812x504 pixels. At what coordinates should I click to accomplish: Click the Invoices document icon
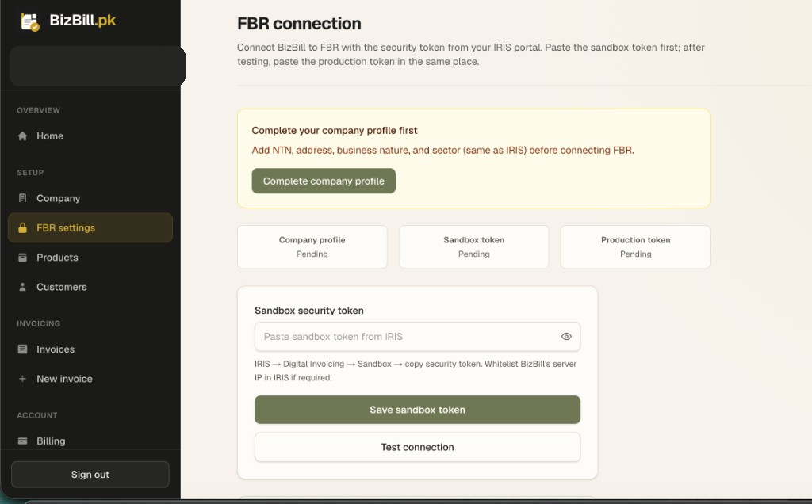pos(22,349)
